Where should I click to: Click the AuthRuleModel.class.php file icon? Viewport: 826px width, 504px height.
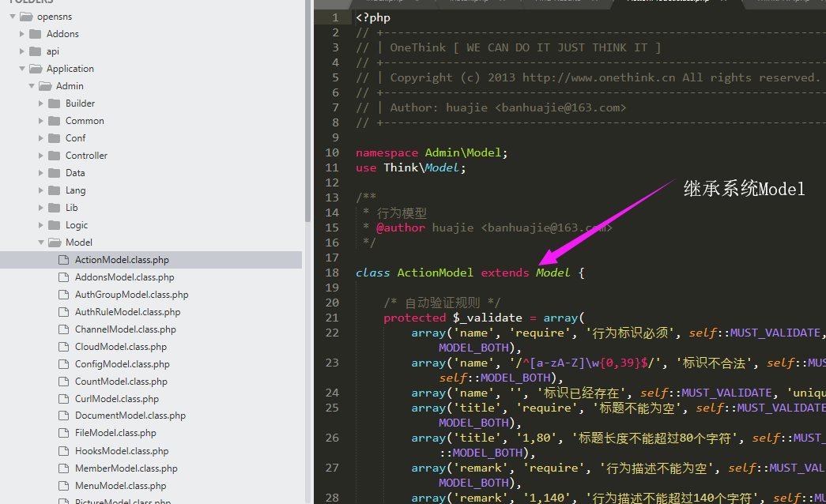tap(64, 312)
